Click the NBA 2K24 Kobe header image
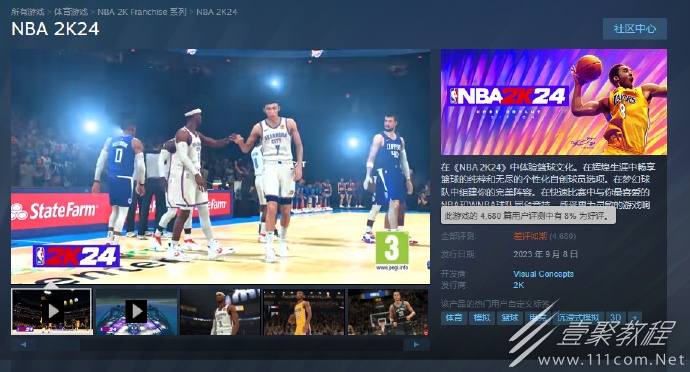The height and width of the screenshot is (372, 690). coord(554,102)
